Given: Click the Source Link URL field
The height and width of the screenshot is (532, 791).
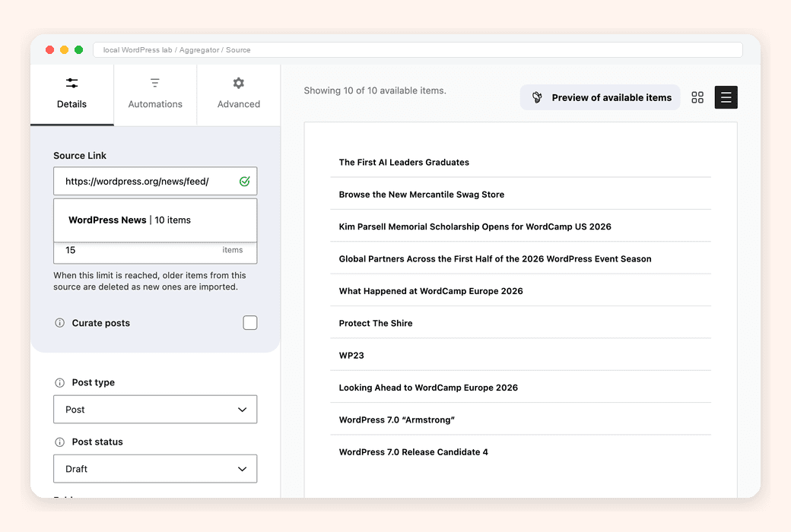Looking at the screenshot, I should [x=155, y=181].
